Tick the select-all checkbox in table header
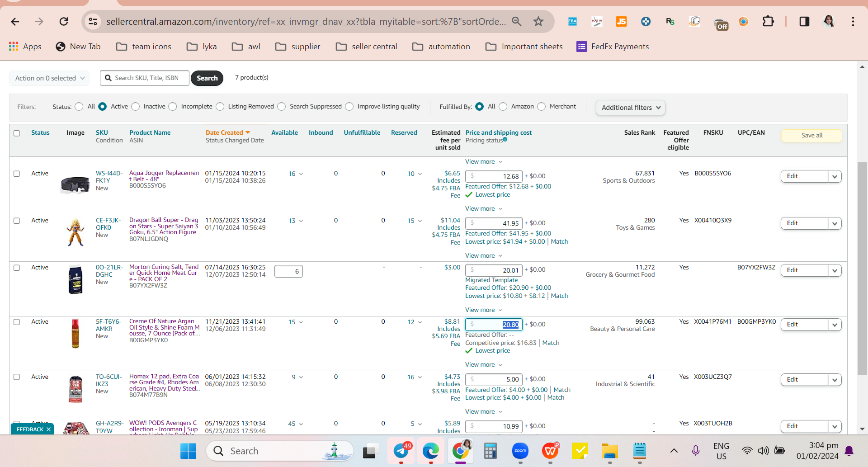 point(17,133)
